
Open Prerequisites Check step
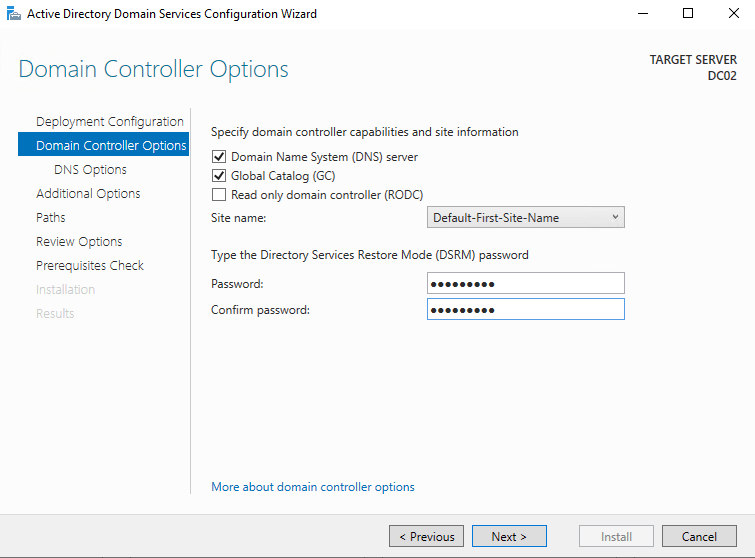click(90, 265)
